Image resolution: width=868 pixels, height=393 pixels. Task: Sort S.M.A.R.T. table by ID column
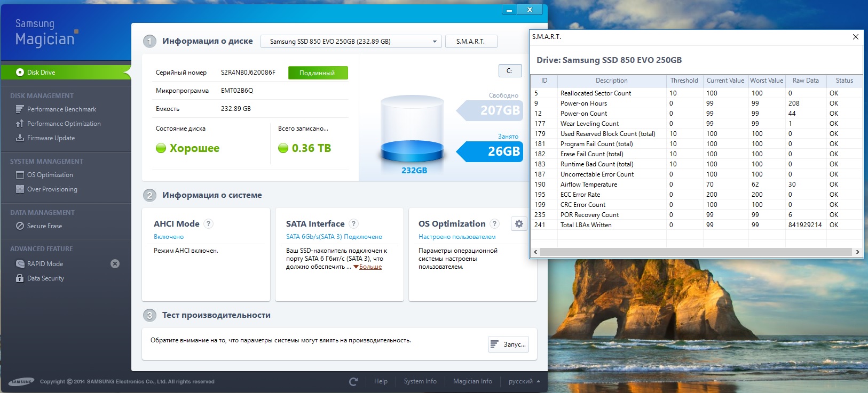click(x=544, y=81)
